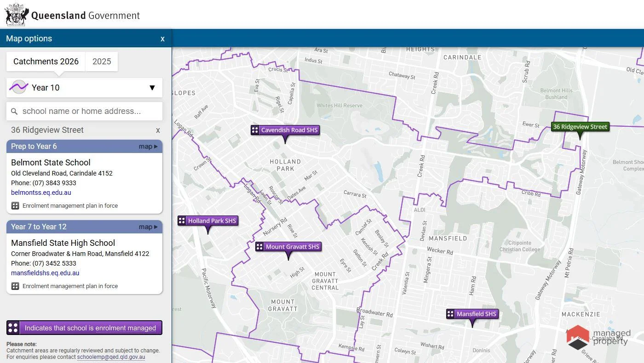
Task: Expand the Prep to Year 6 map link
Action: (x=148, y=147)
